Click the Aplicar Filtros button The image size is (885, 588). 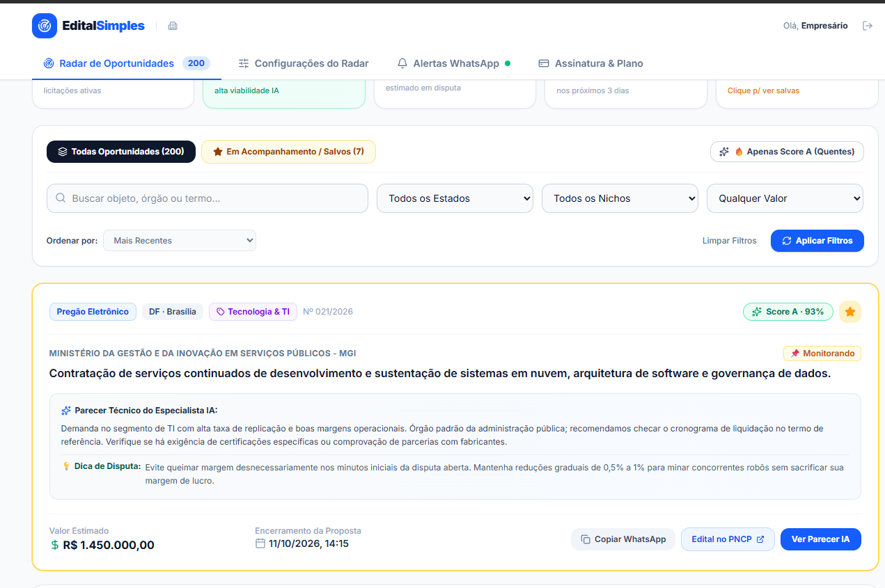click(x=817, y=241)
